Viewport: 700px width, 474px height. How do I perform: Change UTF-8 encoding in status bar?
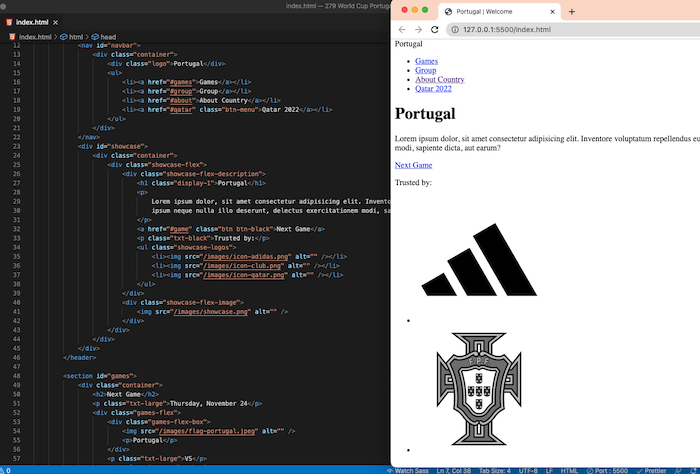pos(528,470)
